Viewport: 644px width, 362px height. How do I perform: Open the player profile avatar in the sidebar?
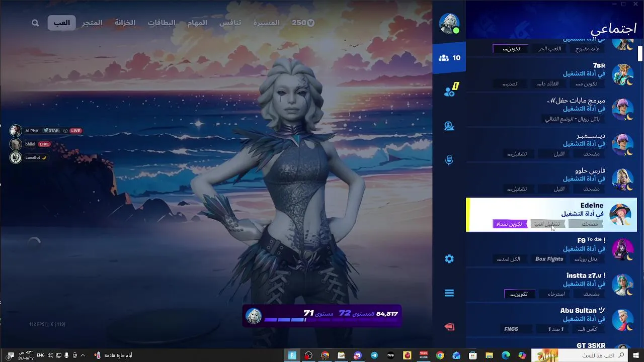click(449, 24)
